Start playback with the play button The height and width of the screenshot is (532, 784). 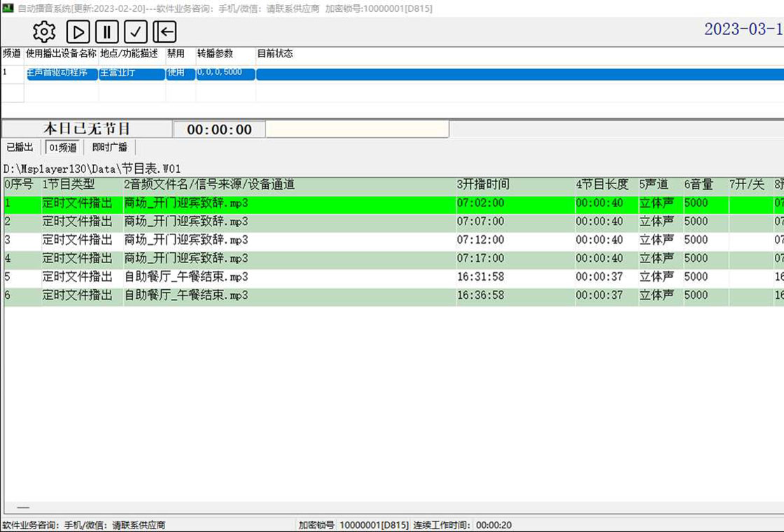coord(78,32)
